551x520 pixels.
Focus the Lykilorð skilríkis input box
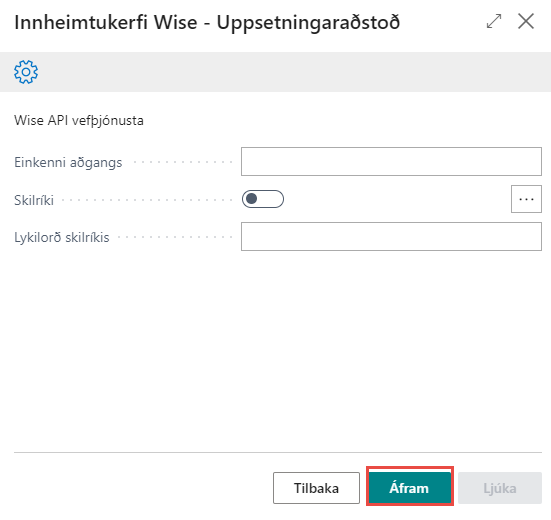(x=391, y=236)
